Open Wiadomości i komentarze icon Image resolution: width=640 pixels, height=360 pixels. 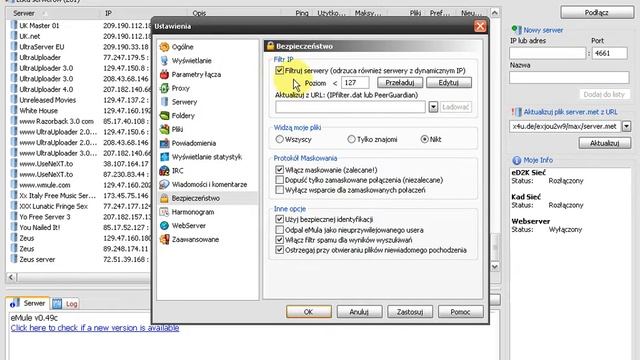164,184
